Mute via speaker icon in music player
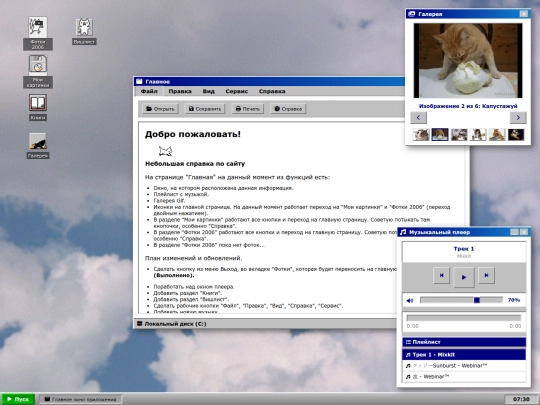 (410, 300)
